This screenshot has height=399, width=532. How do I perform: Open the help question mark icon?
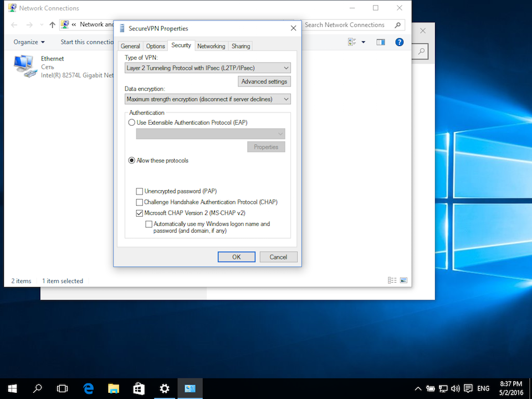coord(399,42)
